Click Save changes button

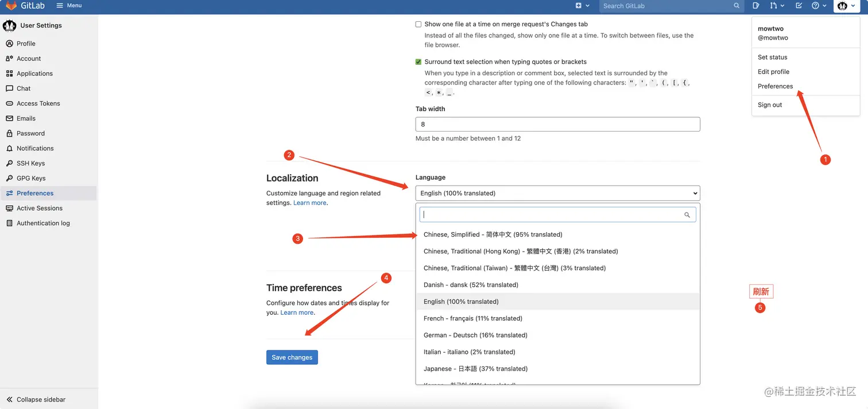pos(292,357)
